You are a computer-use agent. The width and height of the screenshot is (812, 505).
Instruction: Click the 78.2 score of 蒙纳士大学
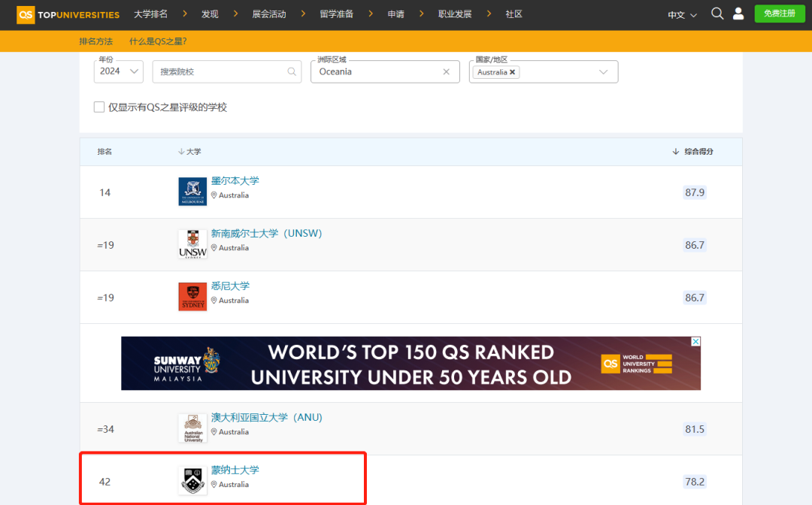(695, 482)
